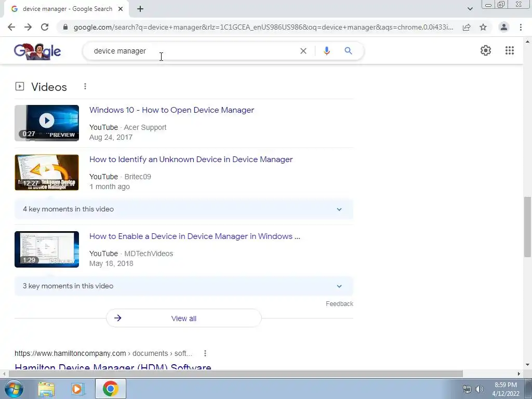
Task: Go to Google home via logo doodle
Action: (x=37, y=51)
